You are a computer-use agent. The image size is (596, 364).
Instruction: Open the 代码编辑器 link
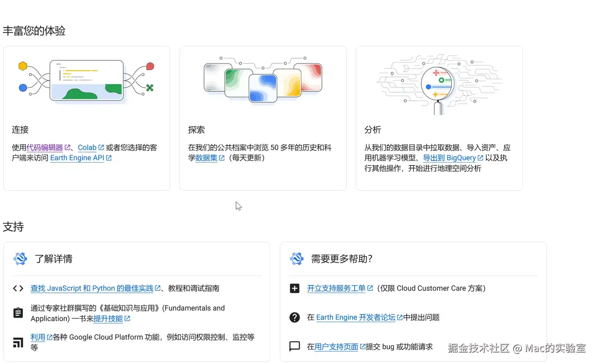[x=45, y=148]
